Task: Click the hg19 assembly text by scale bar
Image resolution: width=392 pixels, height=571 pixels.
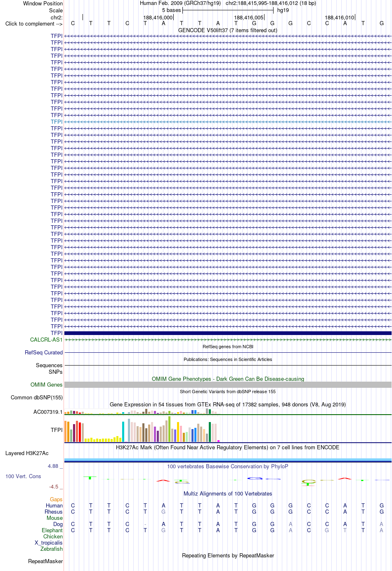Action: (283, 10)
